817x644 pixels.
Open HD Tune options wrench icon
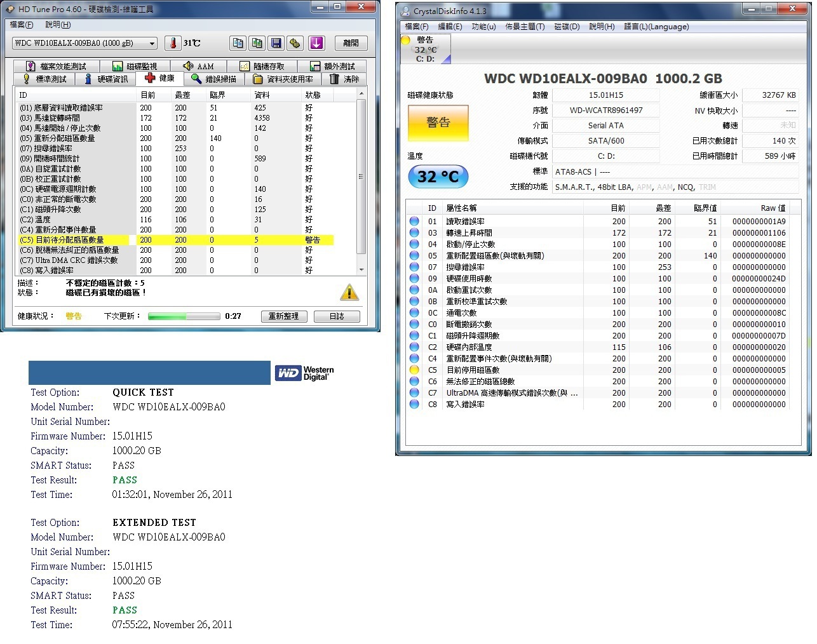click(295, 43)
